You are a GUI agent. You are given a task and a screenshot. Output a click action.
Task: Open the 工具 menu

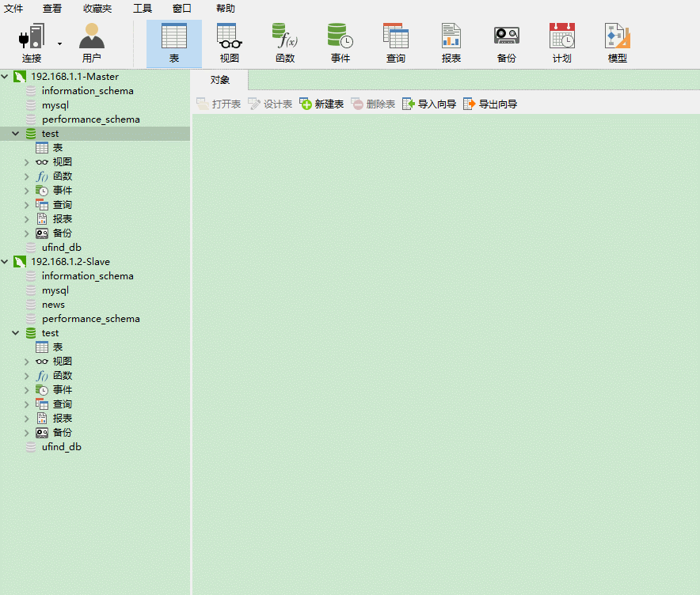pos(142,9)
